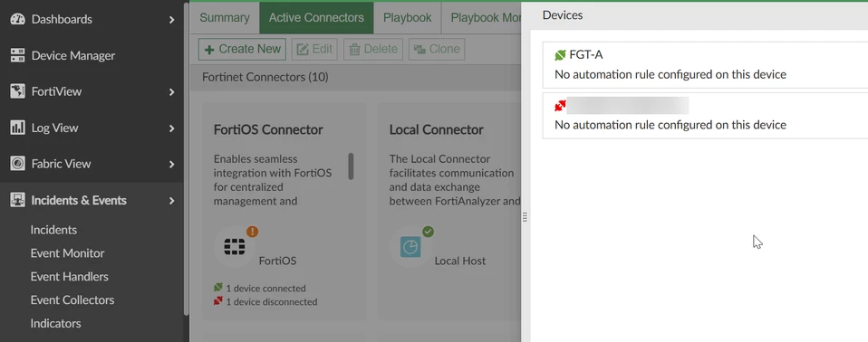Image resolution: width=868 pixels, height=342 pixels.
Task: Click the '1 device connected' status text
Action: (265, 288)
